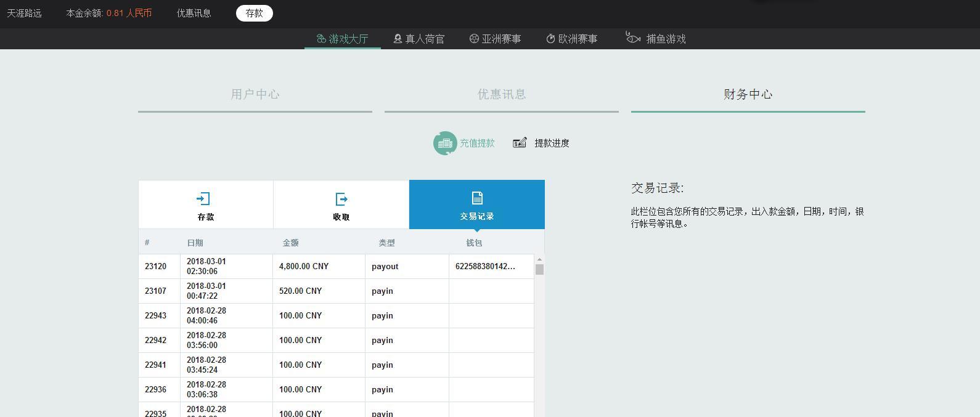Click the 收取 withdraw arrow icon
Image resolution: width=980 pixels, height=417 pixels.
[341, 199]
